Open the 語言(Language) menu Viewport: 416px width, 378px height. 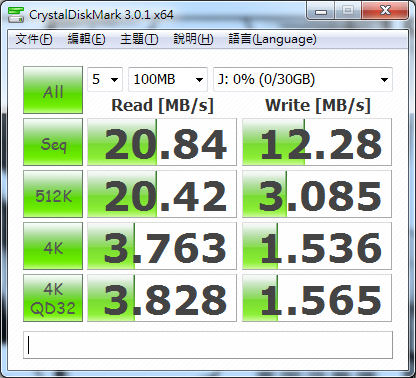coord(272,39)
